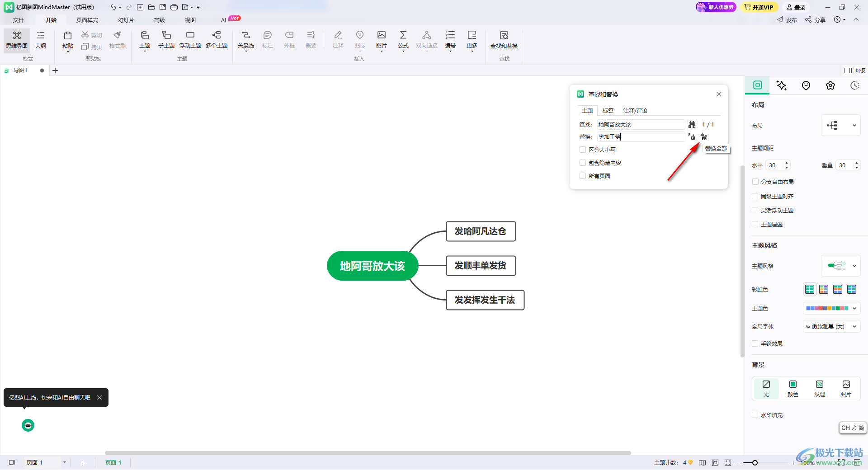
Task: Add a Relationship line (关系线)
Action: [246, 40]
